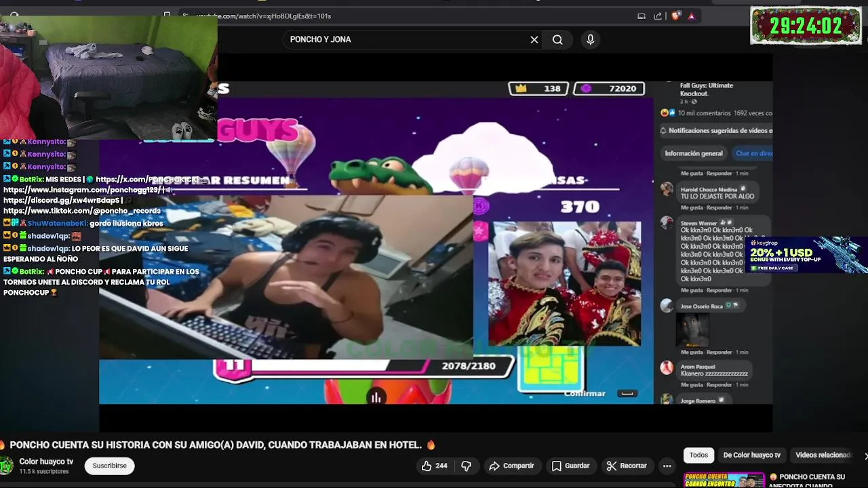868x488 pixels.
Task: Select the Videos relacionados chip
Action: [x=823, y=455]
